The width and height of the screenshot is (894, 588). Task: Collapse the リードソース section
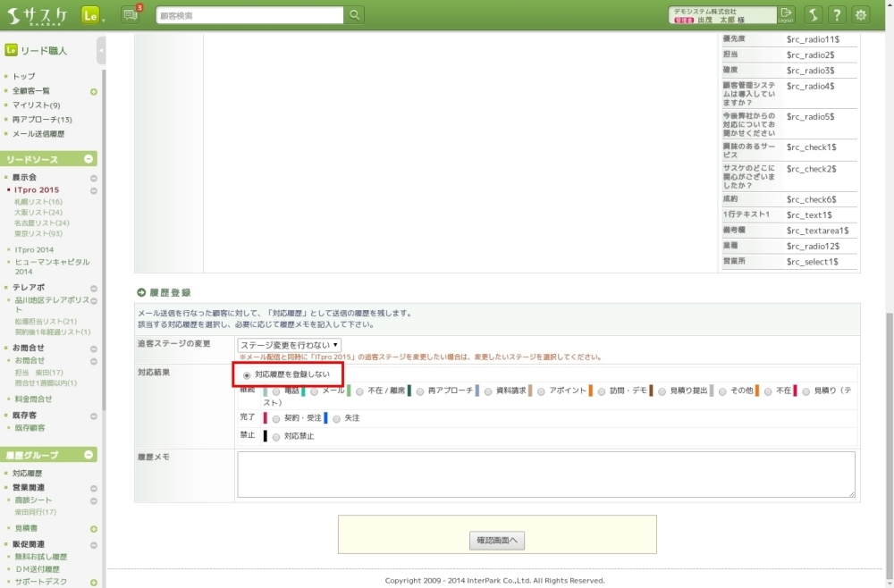[x=89, y=159]
